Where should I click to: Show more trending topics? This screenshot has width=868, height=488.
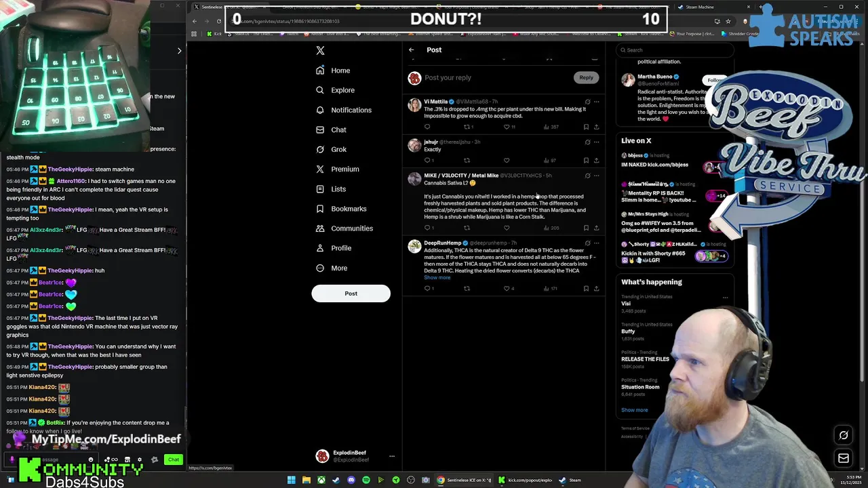634,410
